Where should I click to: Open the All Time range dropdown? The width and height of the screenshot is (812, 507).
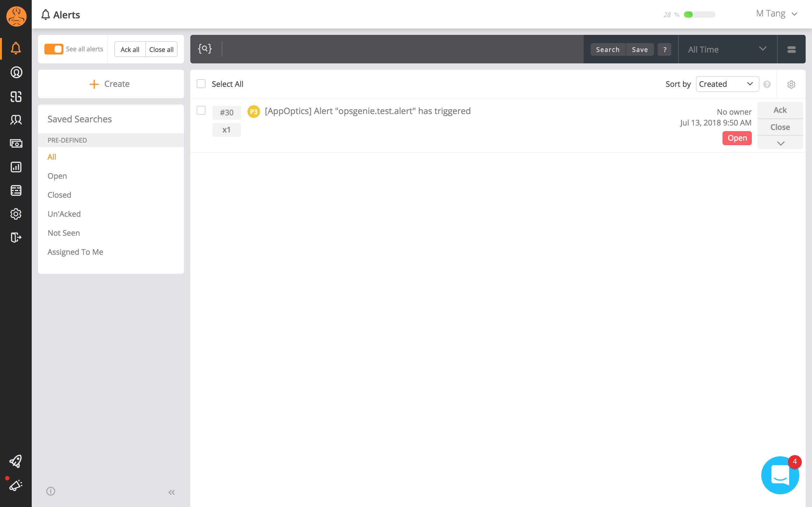pyautogui.click(x=727, y=49)
